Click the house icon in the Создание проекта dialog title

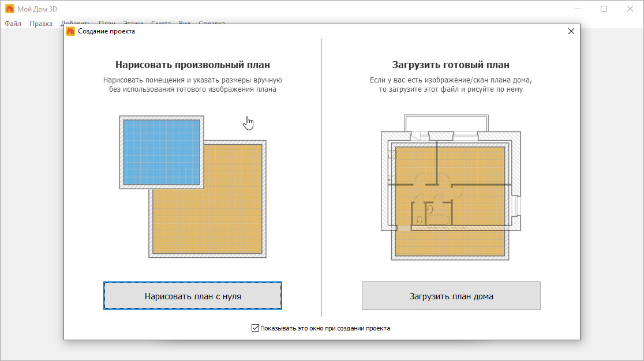pyautogui.click(x=70, y=31)
